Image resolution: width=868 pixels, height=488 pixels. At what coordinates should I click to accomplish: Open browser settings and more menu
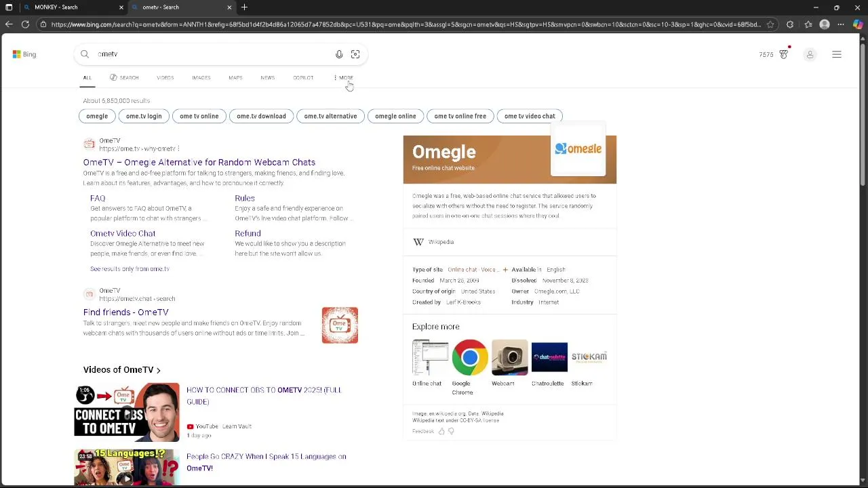[x=841, y=24]
